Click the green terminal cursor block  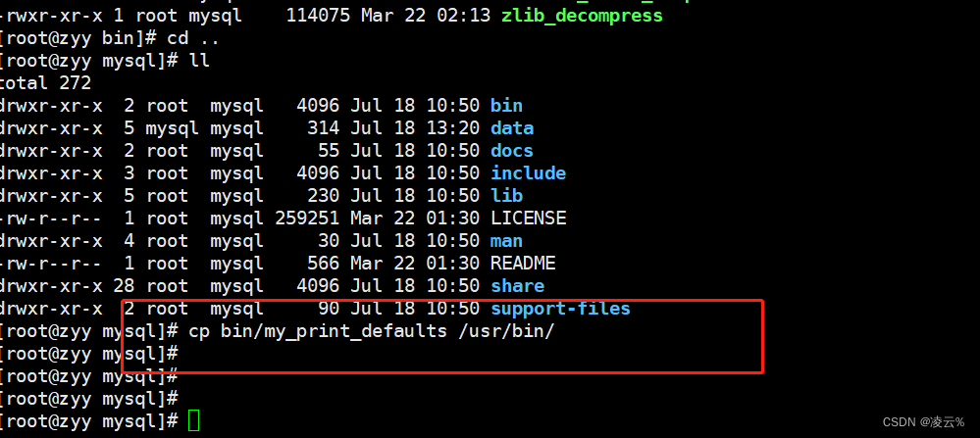coord(194,420)
